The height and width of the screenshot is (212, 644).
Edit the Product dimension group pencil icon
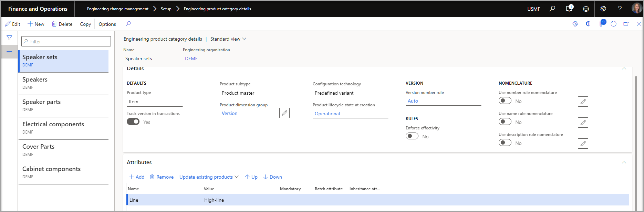(x=284, y=113)
